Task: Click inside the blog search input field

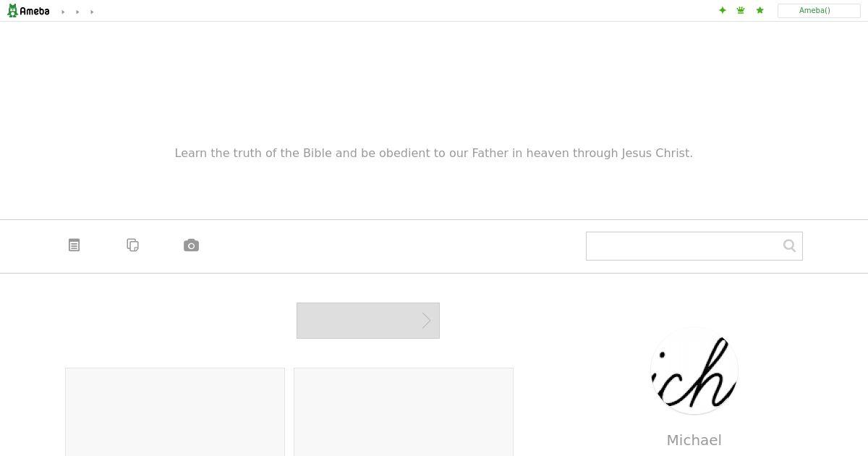Action: [x=683, y=246]
